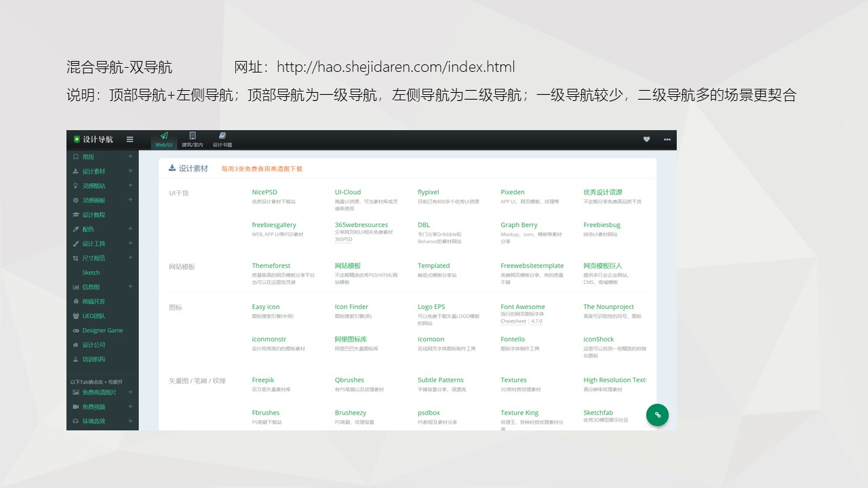Click the 配色 eyedropper icon
The height and width of the screenshot is (488, 868).
(x=76, y=229)
